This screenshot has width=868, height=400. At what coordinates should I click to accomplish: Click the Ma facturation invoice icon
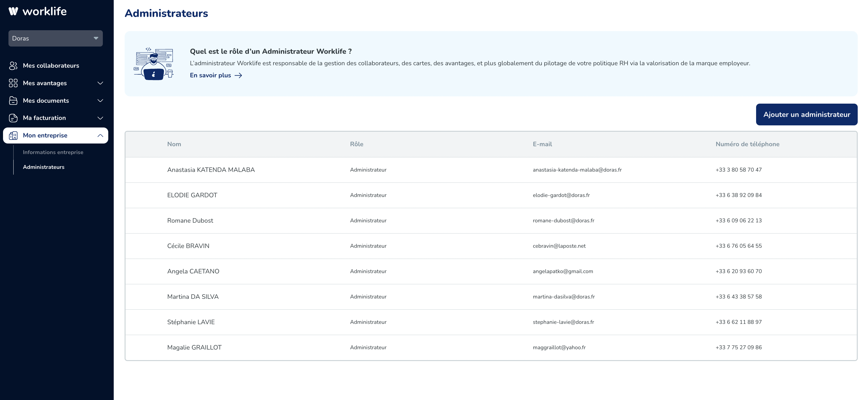point(13,118)
